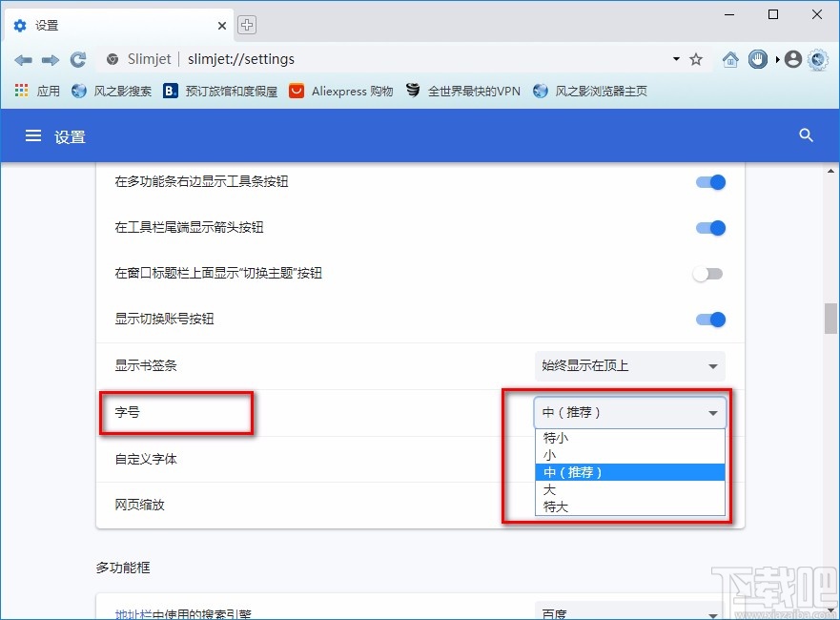Click the back navigation arrow

pos(23,59)
